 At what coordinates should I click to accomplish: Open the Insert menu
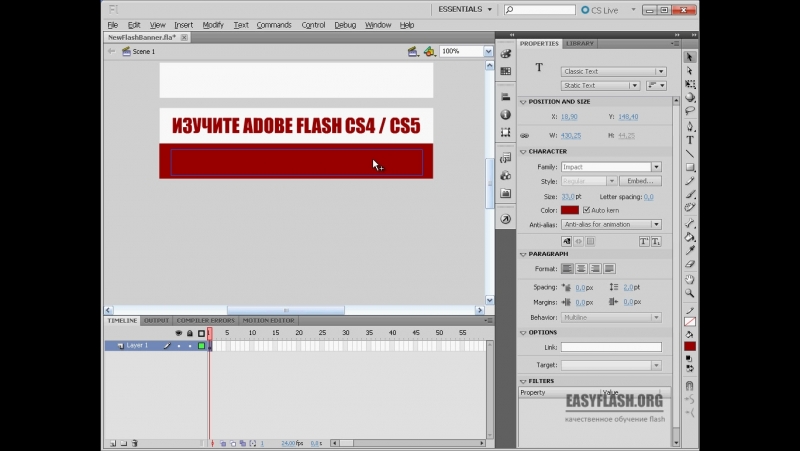(183, 25)
